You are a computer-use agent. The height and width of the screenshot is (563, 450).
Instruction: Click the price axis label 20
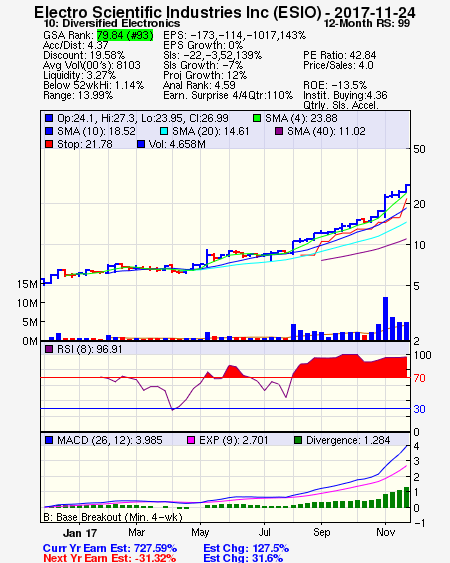pyautogui.click(x=419, y=204)
